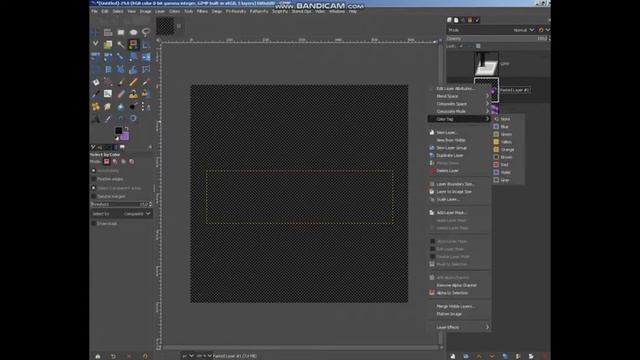640x360 pixels.
Task: Select the Alignment tool in the toolbox
Action: point(108,32)
